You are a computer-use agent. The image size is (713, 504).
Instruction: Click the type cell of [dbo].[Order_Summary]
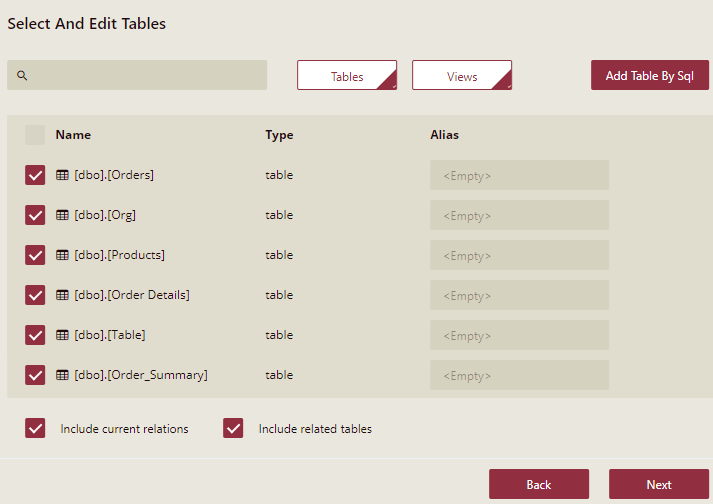(279, 375)
